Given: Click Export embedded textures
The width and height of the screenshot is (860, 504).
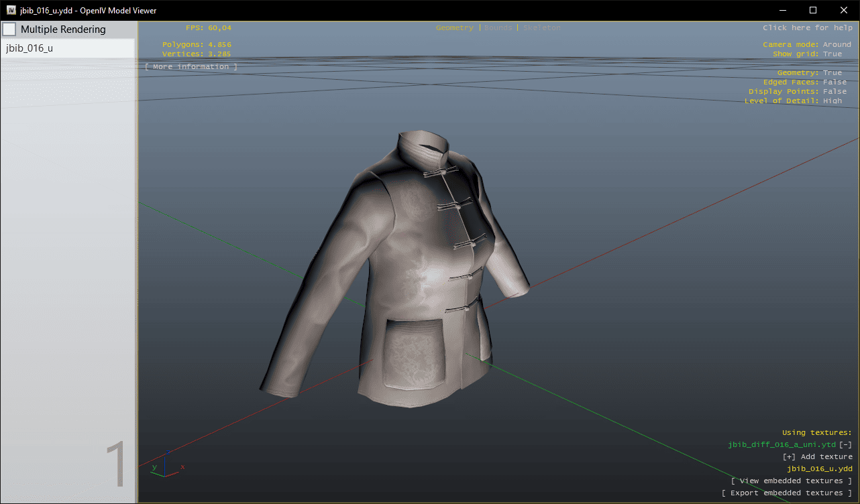Looking at the screenshot, I should (x=786, y=493).
